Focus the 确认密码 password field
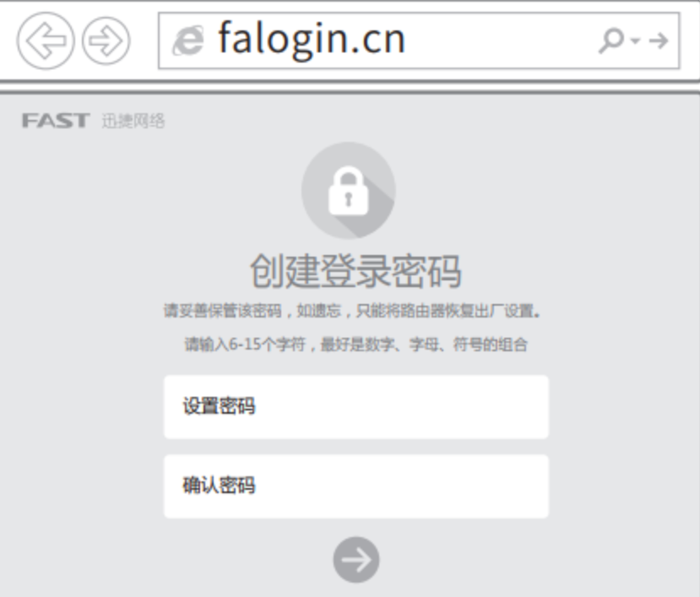 [x=356, y=486]
